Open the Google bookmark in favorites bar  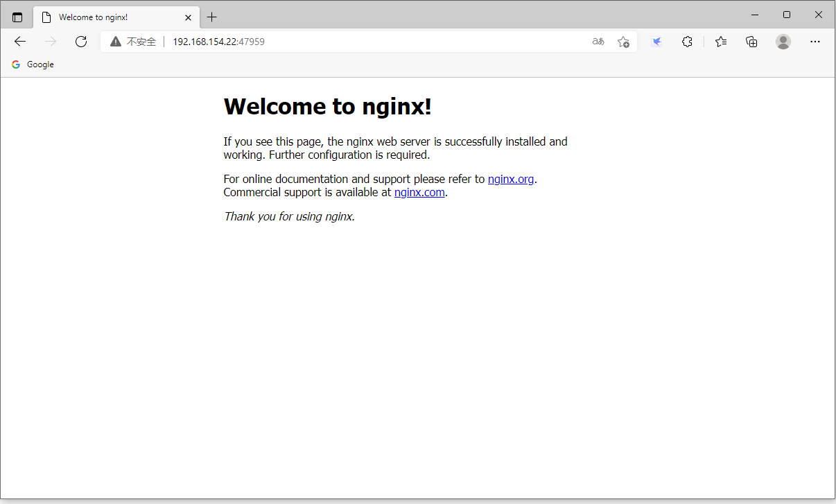pyautogui.click(x=33, y=64)
